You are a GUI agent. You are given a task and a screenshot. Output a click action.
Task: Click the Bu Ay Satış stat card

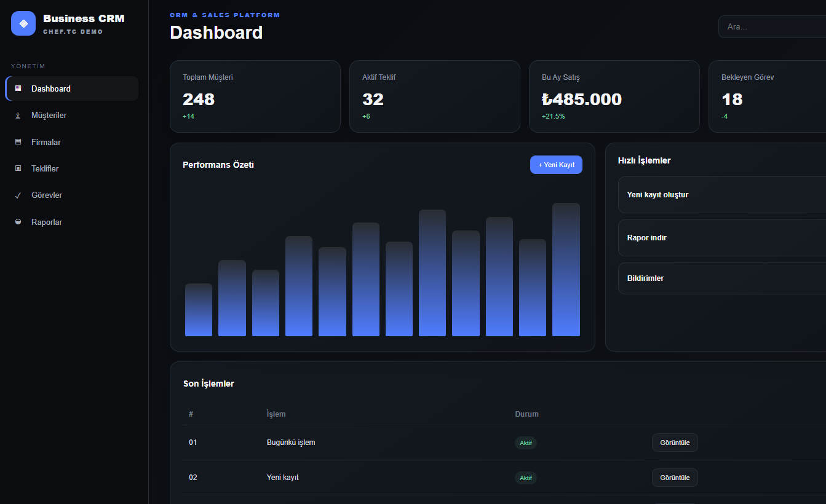614,96
